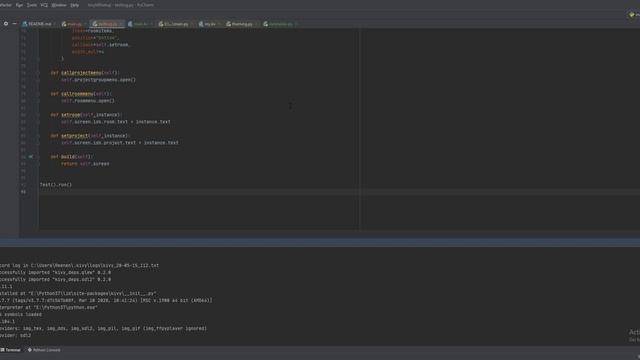Click 'self.screen.ids.project.text = instance.text' line
Viewport: 640px width, 360px height.
pos(120,143)
